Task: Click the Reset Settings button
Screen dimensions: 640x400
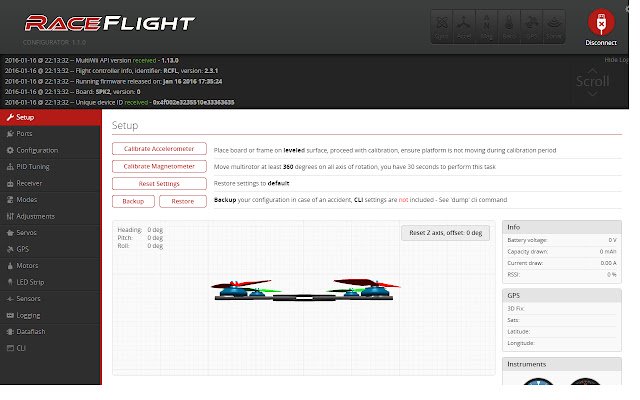Action: (x=159, y=184)
